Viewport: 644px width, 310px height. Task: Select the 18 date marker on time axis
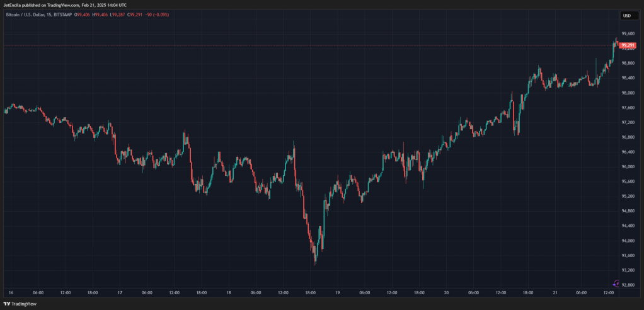(x=229, y=293)
